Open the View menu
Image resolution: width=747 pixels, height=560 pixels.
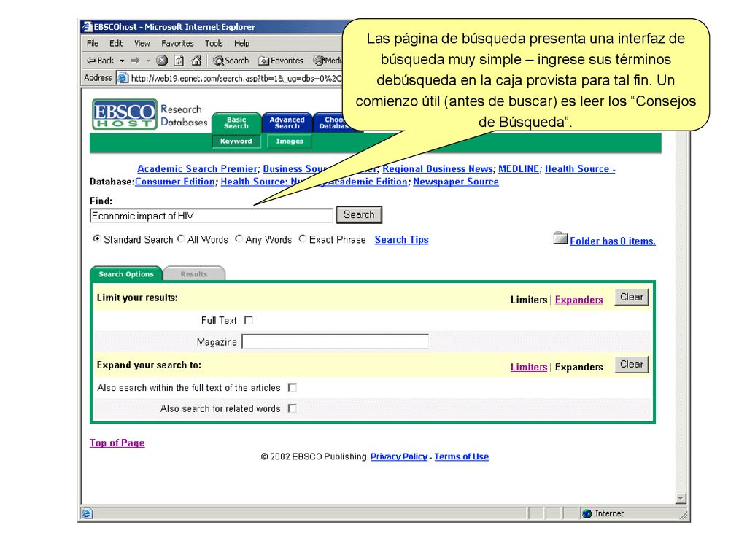click(x=142, y=43)
